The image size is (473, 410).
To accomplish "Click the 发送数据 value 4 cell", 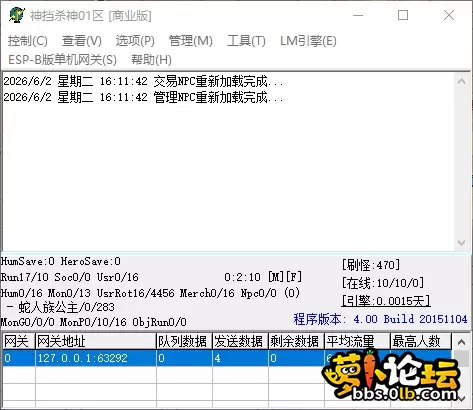I will (240, 358).
